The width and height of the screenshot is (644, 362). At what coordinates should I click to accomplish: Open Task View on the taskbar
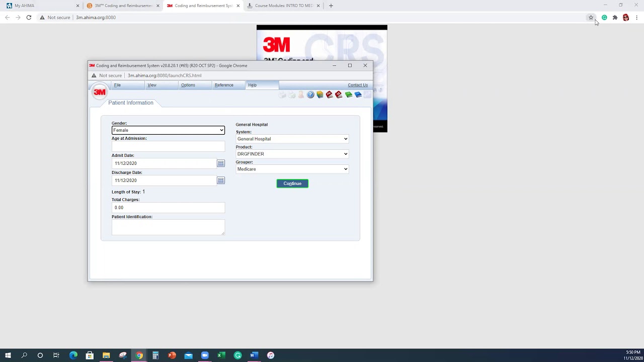click(56, 355)
